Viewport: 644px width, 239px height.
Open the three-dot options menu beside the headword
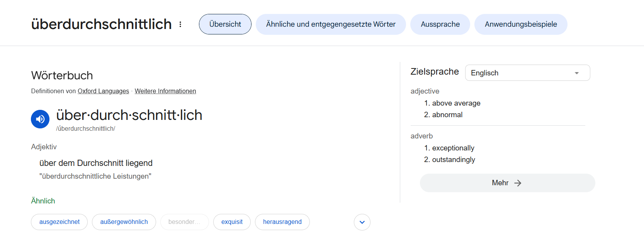180,24
